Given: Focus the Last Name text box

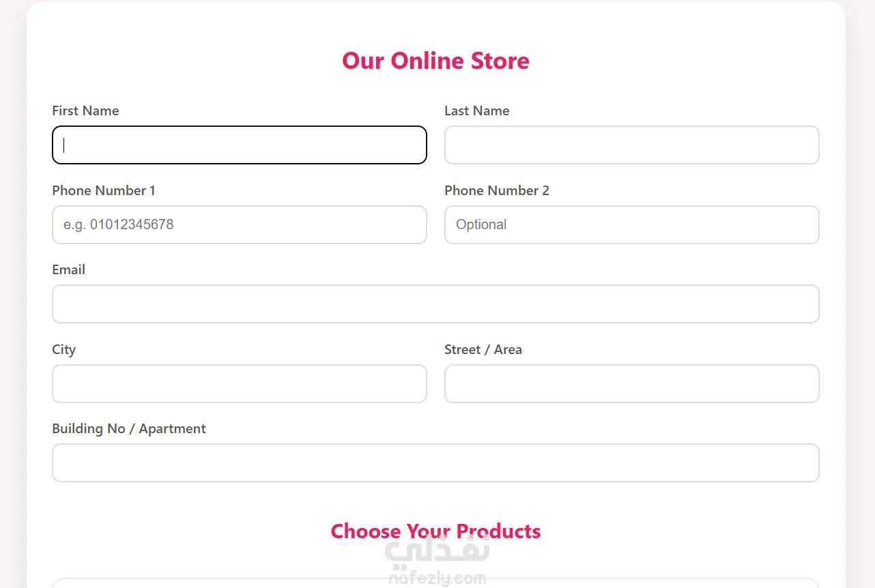Looking at the screenshot, I should 631,145.
